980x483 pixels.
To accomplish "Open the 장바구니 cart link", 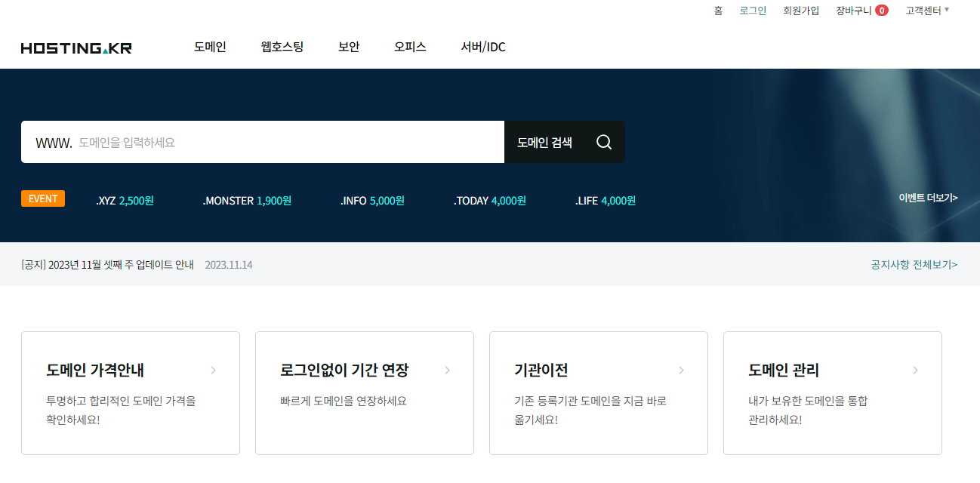I will pos(854,11).
